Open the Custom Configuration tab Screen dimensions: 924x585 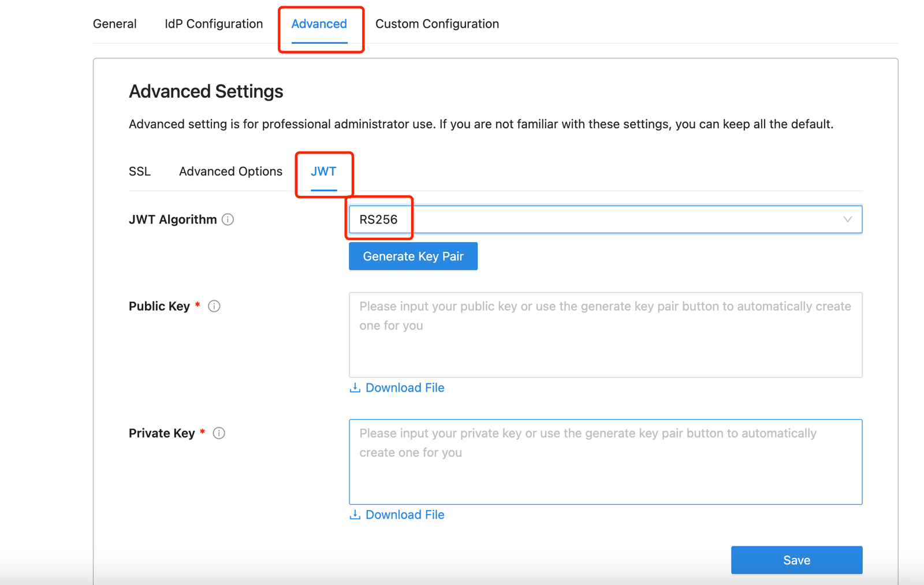click(x=437, y=24)
